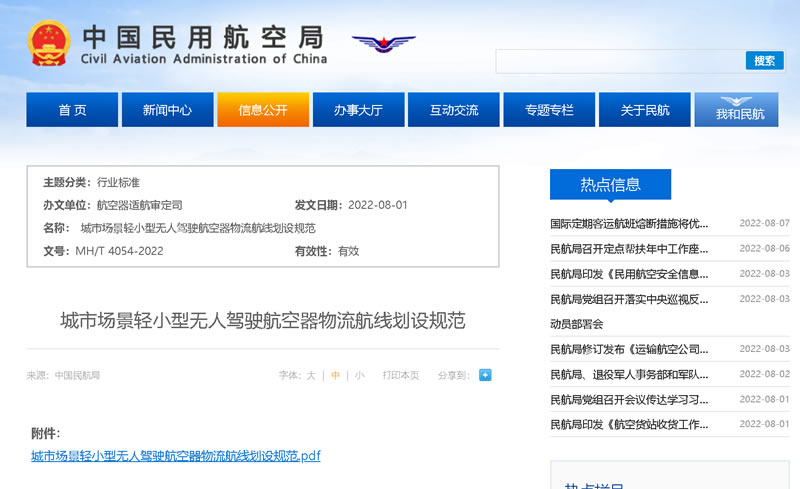
Task: Click the 有效 validity status text
Action: pos(348,251)
